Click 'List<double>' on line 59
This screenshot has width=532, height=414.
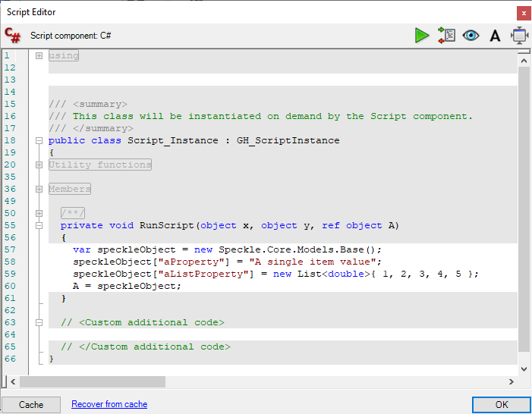coord(334,274)
